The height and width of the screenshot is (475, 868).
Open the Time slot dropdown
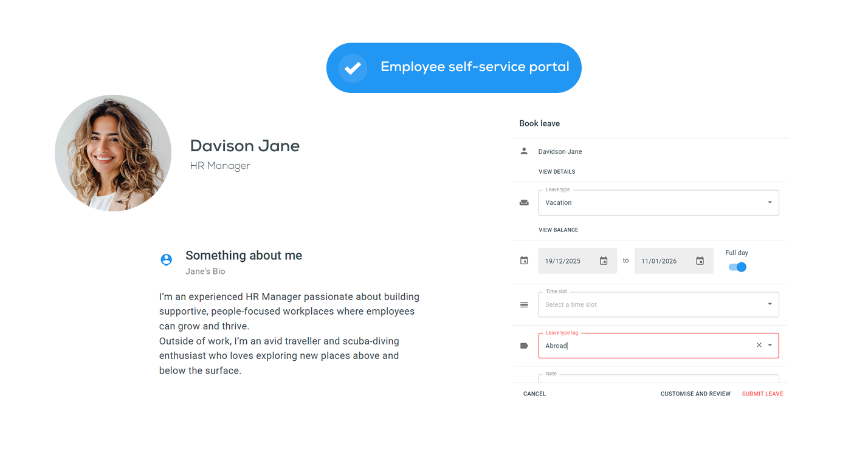[x=770, y=304]
